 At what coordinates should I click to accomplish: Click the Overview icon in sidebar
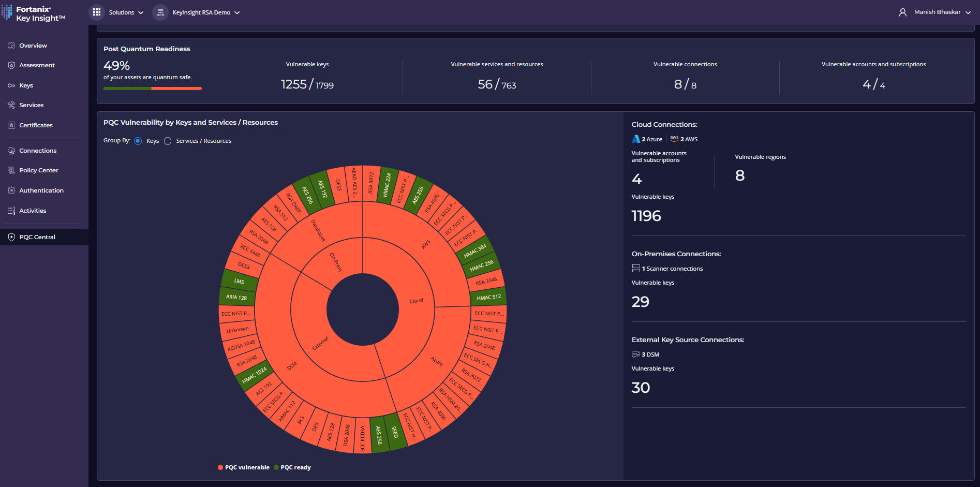pyautogui.click(x=11, y=46)
